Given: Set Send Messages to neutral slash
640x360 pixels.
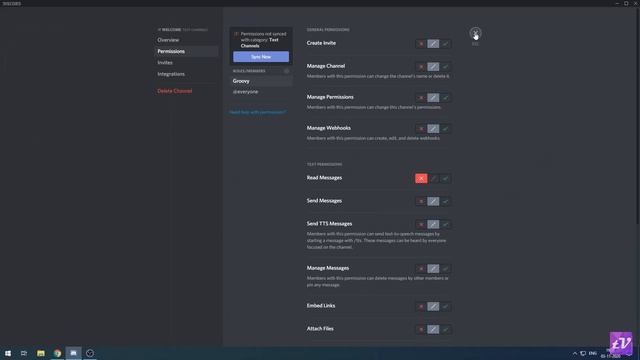Looking at the screenshot, I should [433, 201].
